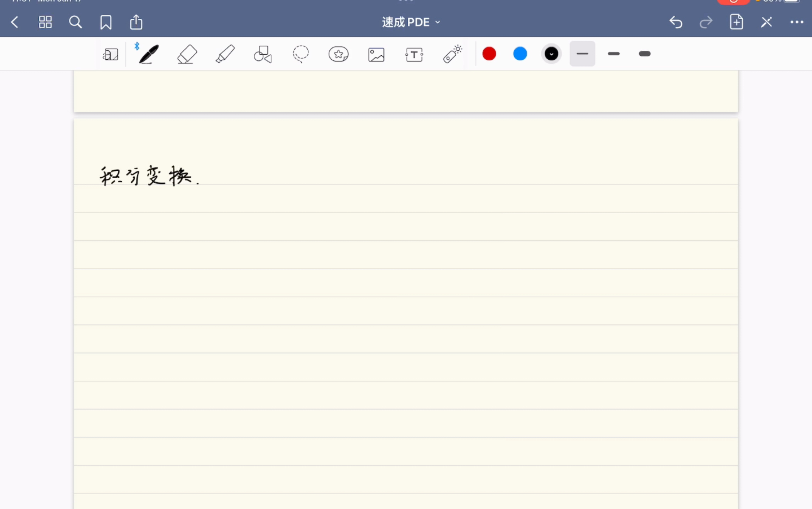The height and width of the screenshot is (509, 812).
Task: Choose the medium stroke width
Action: point(614,54)
